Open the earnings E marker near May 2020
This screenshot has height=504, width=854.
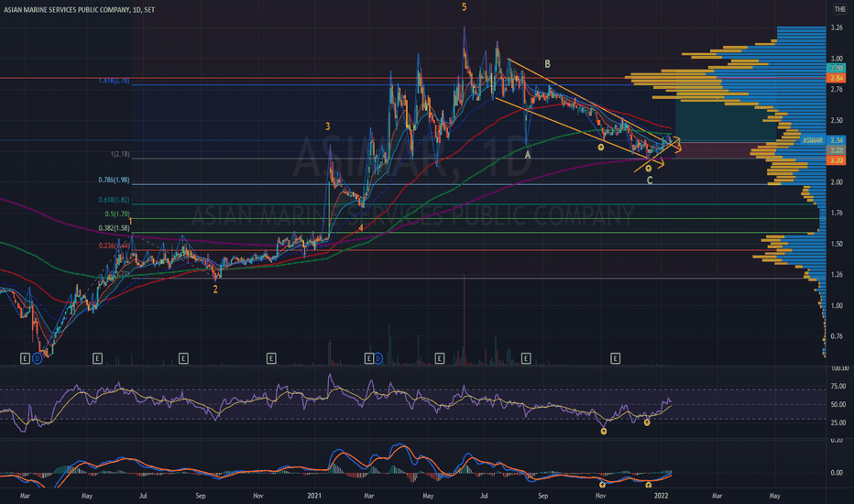pos(97,358)
